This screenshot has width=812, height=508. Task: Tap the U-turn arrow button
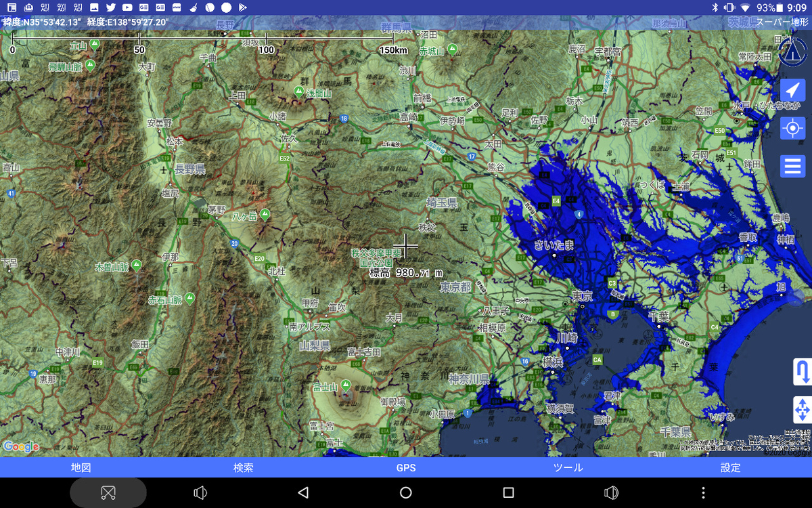tap(802, 373)
